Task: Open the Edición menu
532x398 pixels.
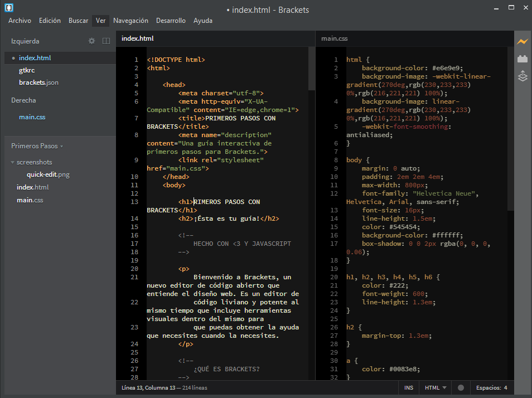Action: click(50, 21)
